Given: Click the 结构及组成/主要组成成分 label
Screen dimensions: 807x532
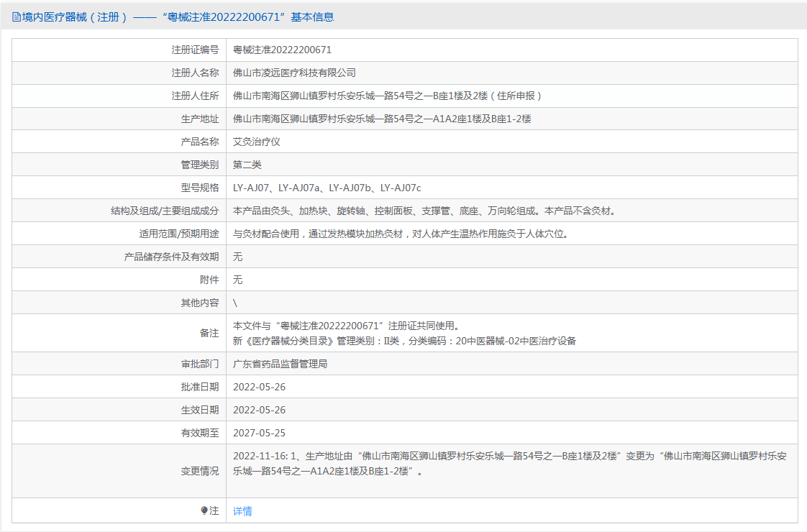Looking at the screenshot, I should tap(165, 211).
